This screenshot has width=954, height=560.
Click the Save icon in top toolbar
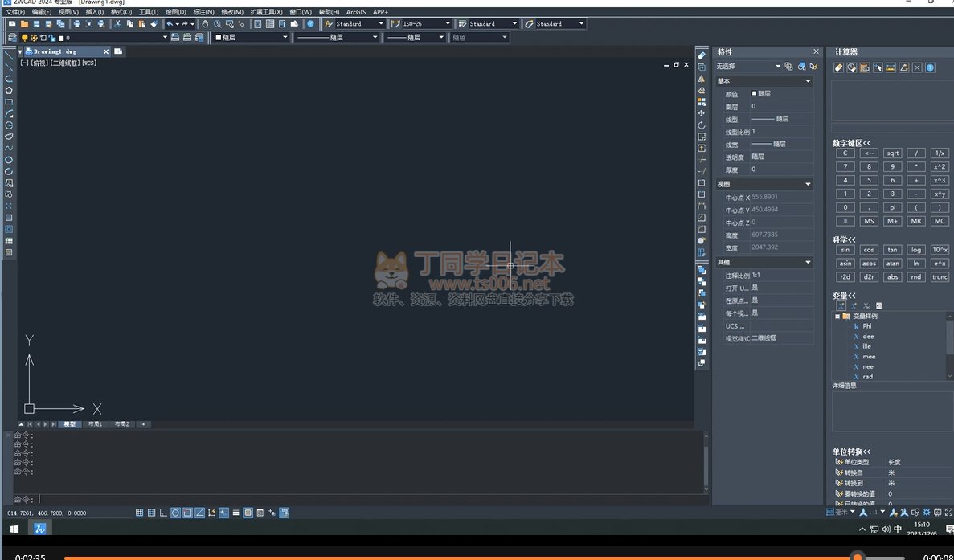36,24
